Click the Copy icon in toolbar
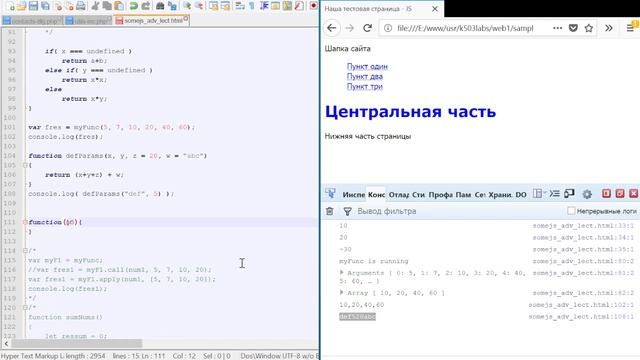The image size is (640, 360). 107,6
